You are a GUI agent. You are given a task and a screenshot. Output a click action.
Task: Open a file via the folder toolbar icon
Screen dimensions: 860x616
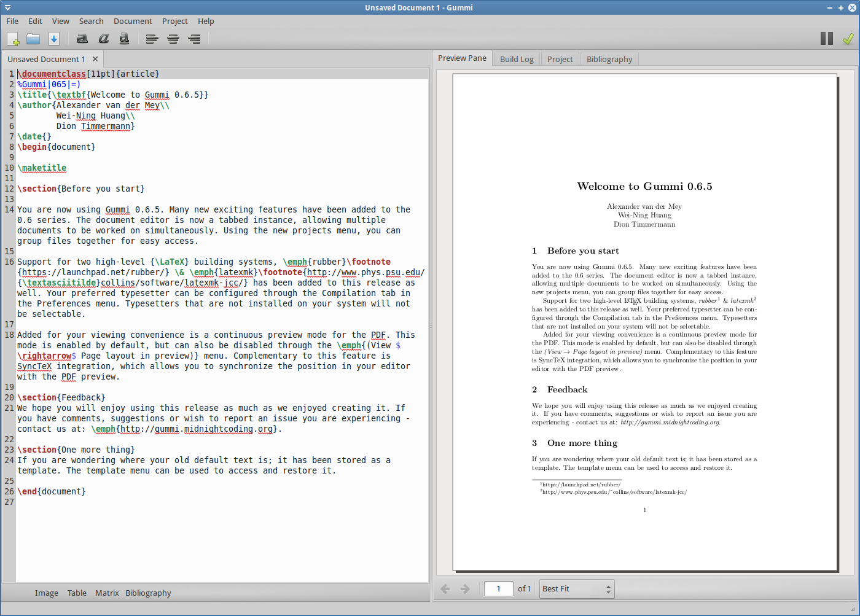pos(33,39)
